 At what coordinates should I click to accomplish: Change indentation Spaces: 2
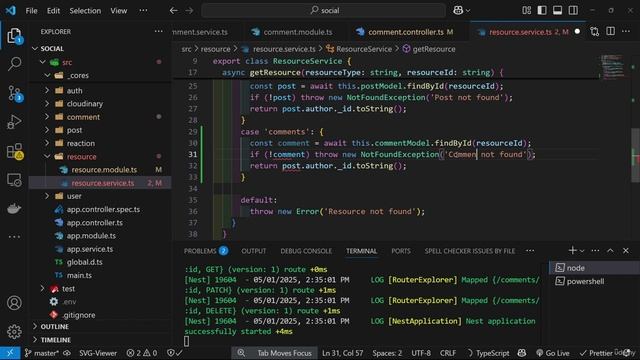coord(387,353)
